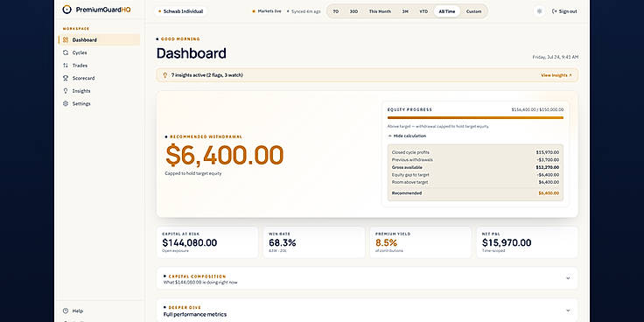This screenshot has width=644, height=322.
Task: Open the Settings gear icon in sidebar
Action: coord(66,103)
